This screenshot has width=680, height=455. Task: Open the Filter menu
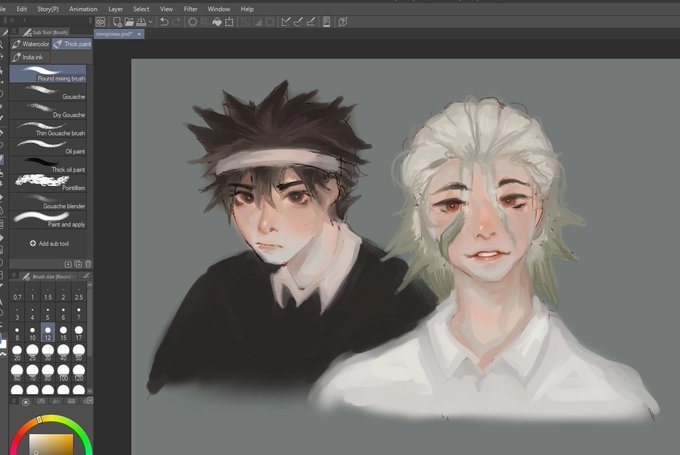click(190, 9)
